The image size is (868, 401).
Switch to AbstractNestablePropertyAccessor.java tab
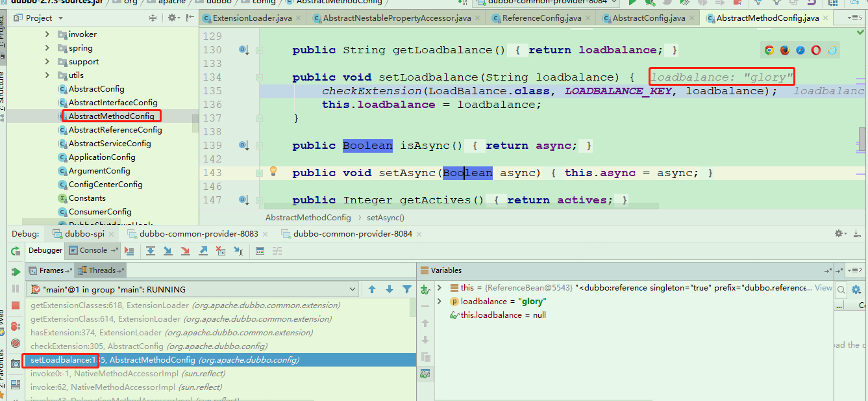pos(397,18)
